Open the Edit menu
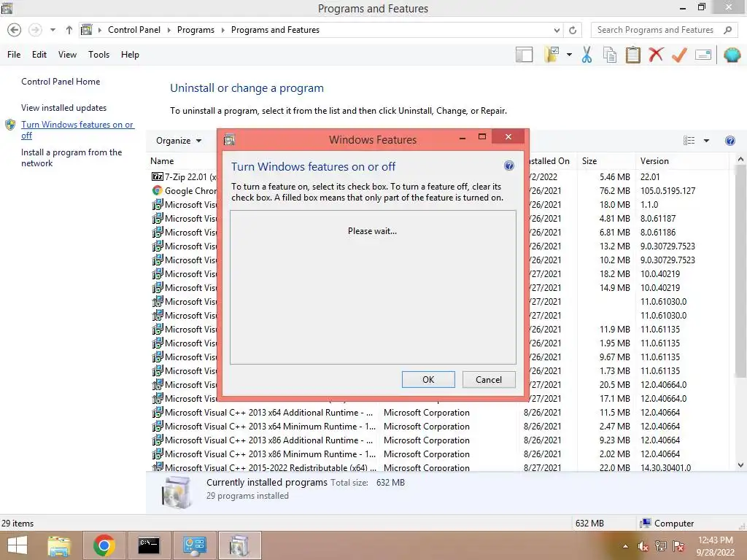 39,55
